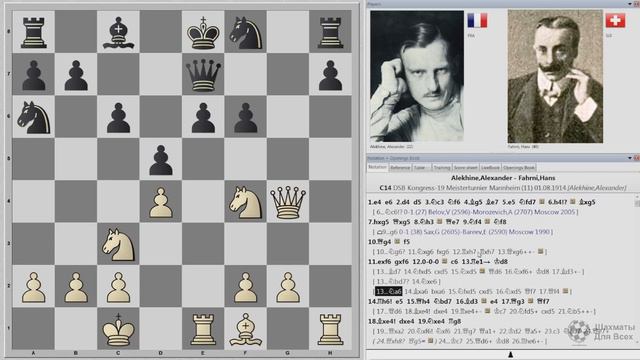The image size is (640, 360).
Task: Pick the white king on c1
Action: [118, 329]
